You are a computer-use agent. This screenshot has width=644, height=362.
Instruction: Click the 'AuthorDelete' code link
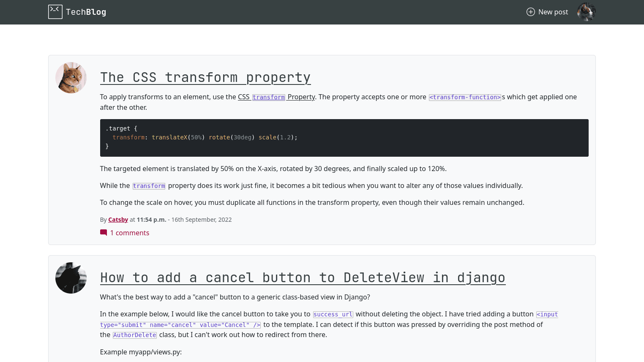click(134, 335)
